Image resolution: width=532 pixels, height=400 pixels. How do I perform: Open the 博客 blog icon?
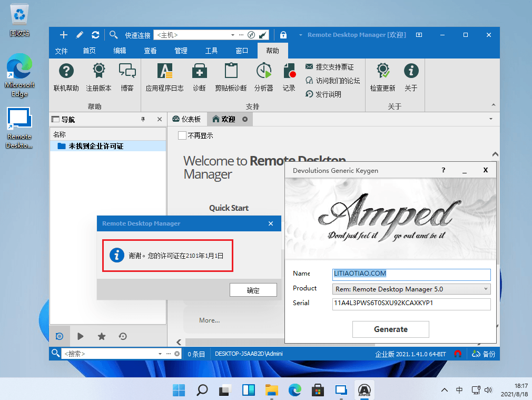127,77
